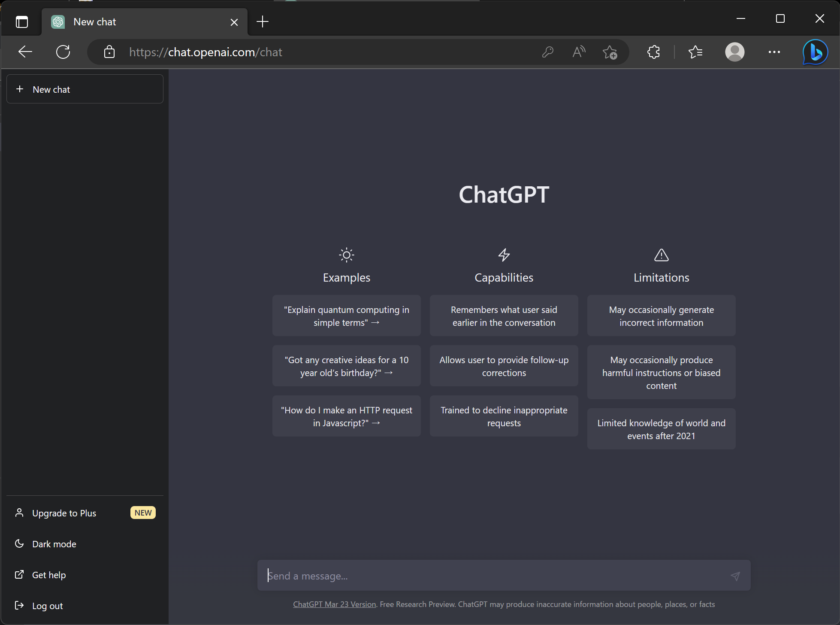The height and width of the screenshot is (625, 840).
Task: View site information lock icon
Action: tap(109, 52)
